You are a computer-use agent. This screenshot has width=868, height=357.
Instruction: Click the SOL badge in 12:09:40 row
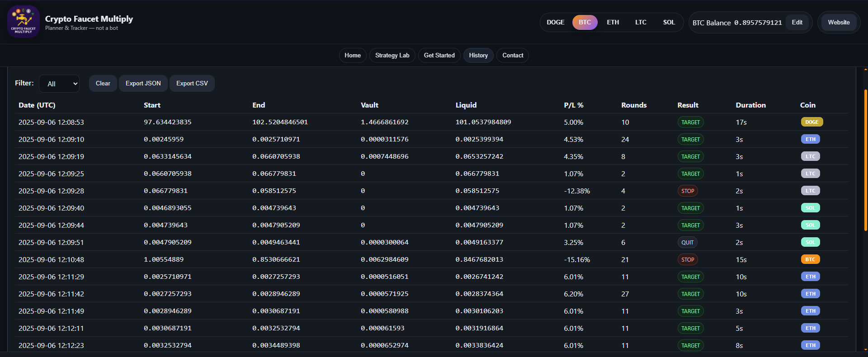pos(810,208)
